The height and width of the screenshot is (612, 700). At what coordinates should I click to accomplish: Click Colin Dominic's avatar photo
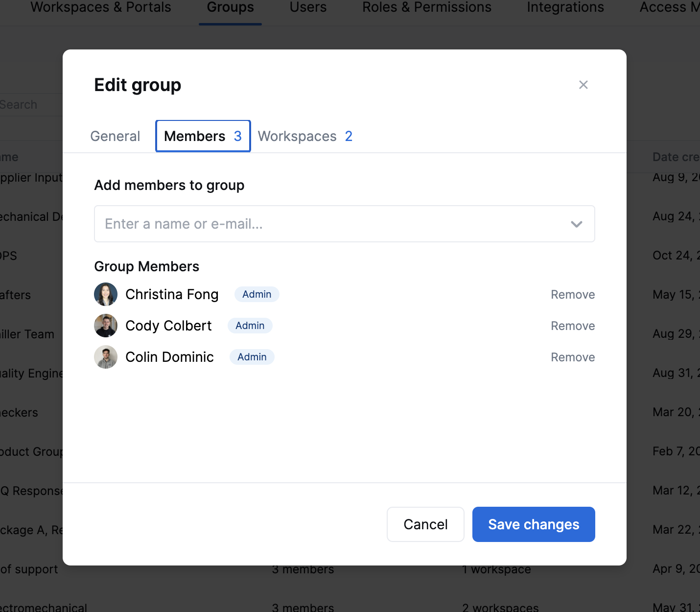(106, 357)
